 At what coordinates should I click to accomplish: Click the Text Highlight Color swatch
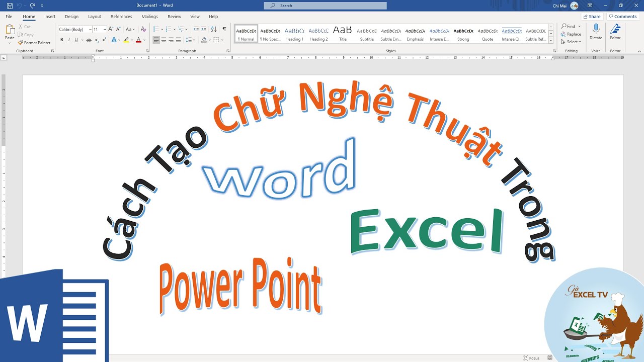click(x=126, y=40)
